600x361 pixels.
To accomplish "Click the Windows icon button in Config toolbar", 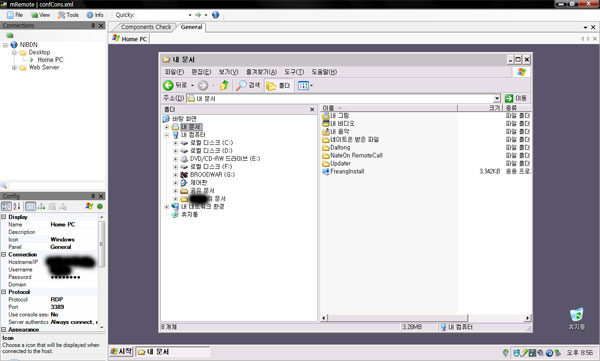I will 89,206.
